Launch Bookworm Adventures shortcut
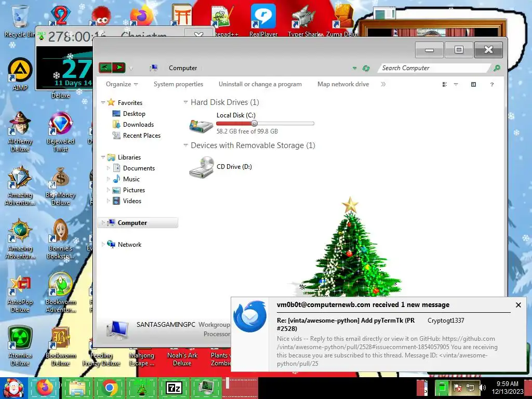532x399 pixels. pos(60,292)
